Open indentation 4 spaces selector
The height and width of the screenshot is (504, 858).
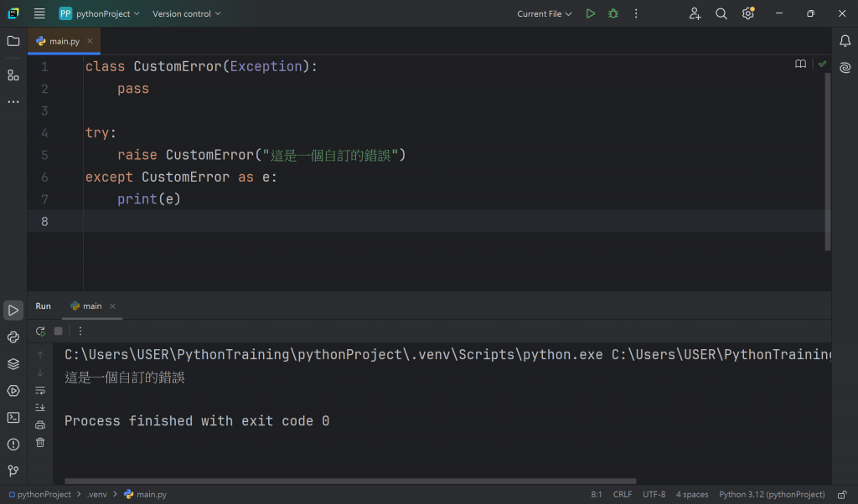pos(691,494)
